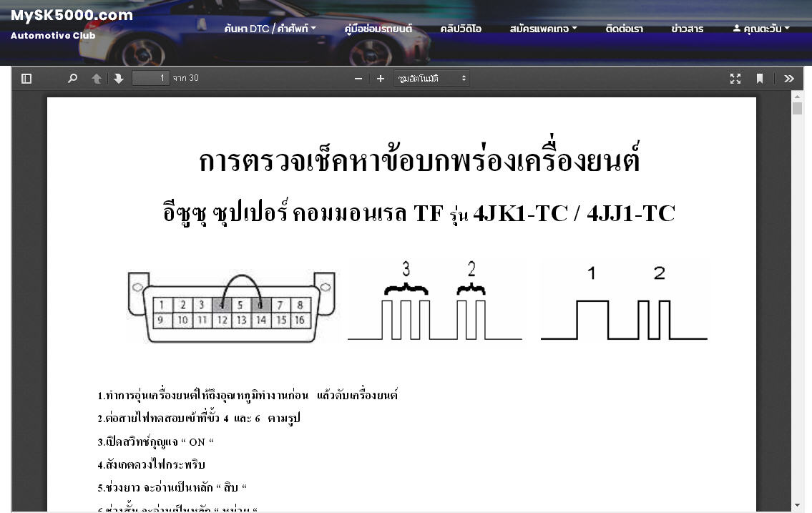812x513 pixels.
Task: Go to the next PDF page
Action: (119, 79)
